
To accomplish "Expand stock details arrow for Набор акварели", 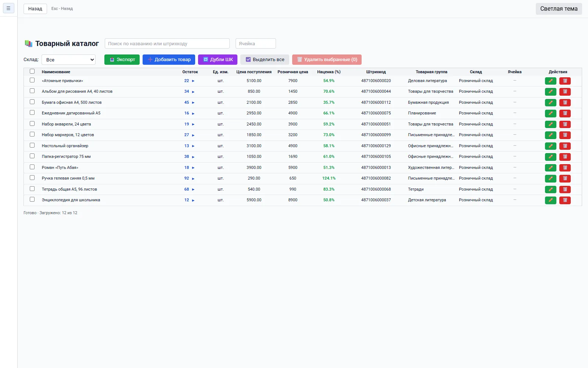I will 193,124.
